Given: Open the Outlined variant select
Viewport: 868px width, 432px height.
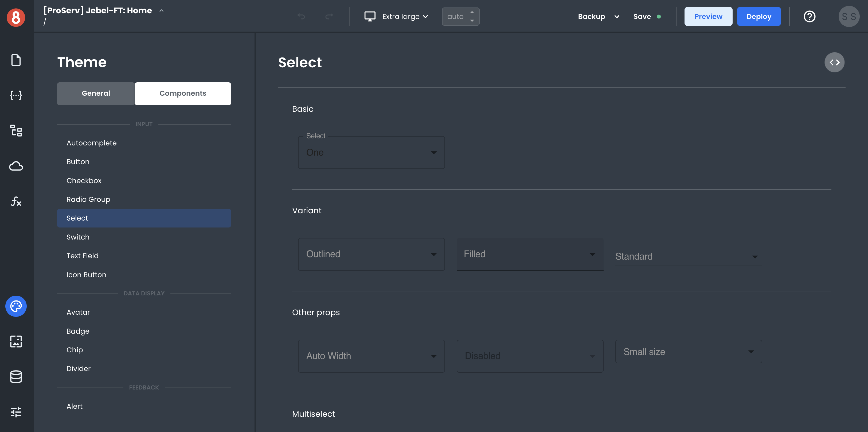Looking at the screenshot, I should tap(371, 254).
